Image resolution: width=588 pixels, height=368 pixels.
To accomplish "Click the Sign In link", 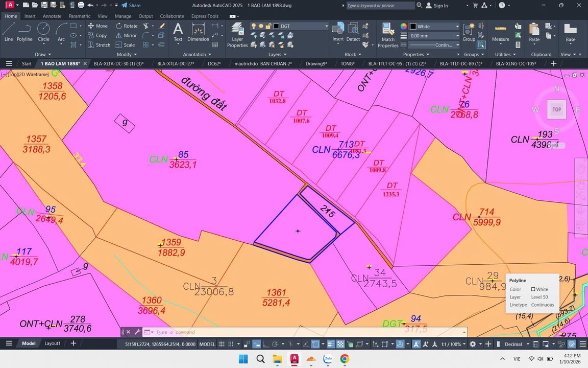I will coord(440,6).
